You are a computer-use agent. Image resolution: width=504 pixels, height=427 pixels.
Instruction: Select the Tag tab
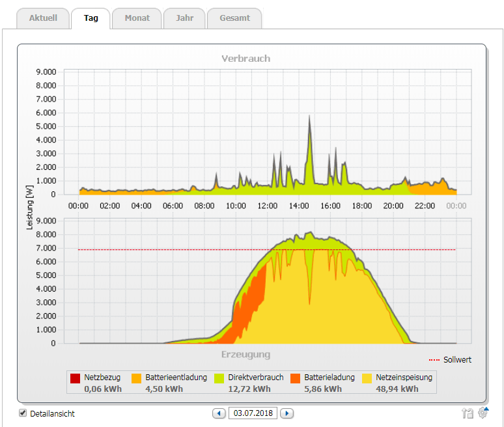tap(91, 18)
